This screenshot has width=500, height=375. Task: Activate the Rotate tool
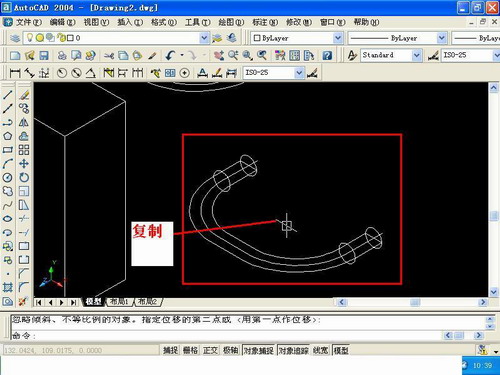(24, 177)
